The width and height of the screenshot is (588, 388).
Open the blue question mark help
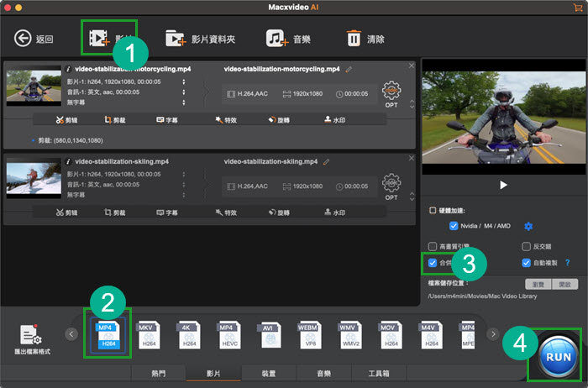[x=567, y=263]
